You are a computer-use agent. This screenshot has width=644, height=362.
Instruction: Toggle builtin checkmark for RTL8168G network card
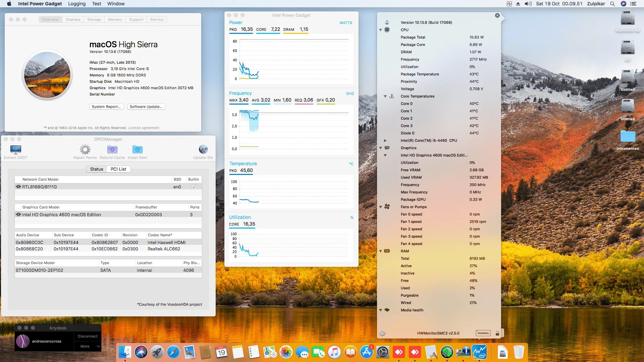click(x=194, y=186)
